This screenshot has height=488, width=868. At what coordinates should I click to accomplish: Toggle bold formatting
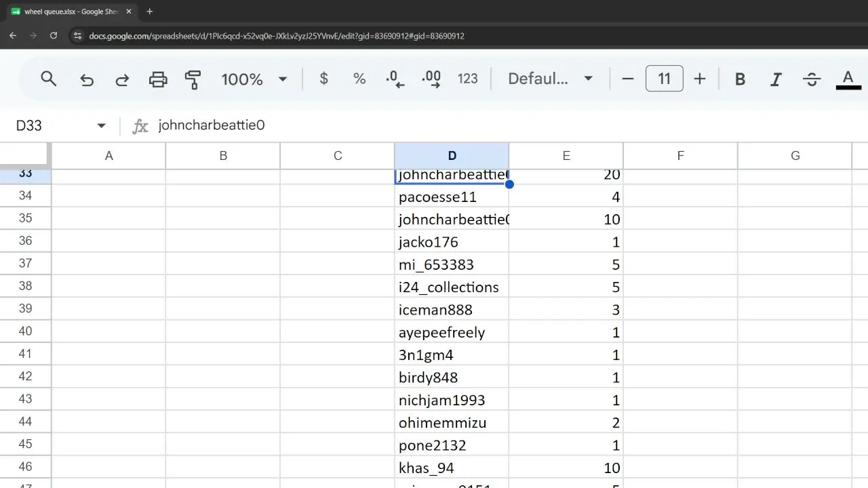pyautogui.click(x=741, y=79)
